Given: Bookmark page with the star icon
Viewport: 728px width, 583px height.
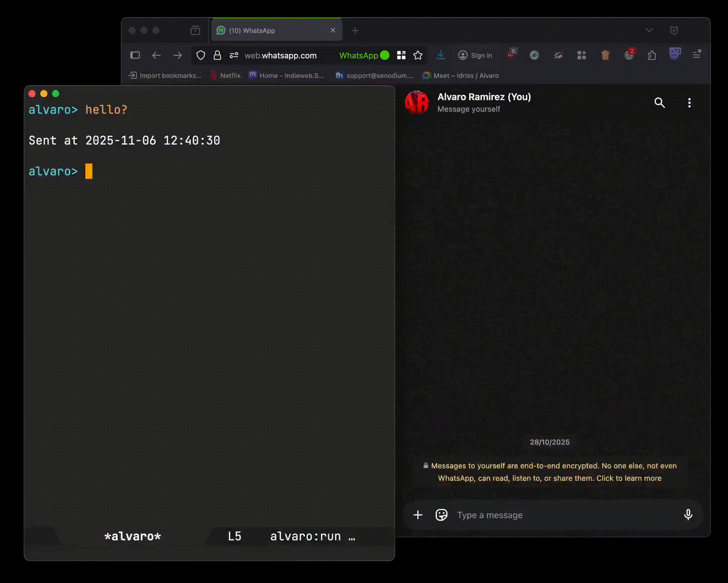Looking at the screenshot, I should [x=418, y=56].
